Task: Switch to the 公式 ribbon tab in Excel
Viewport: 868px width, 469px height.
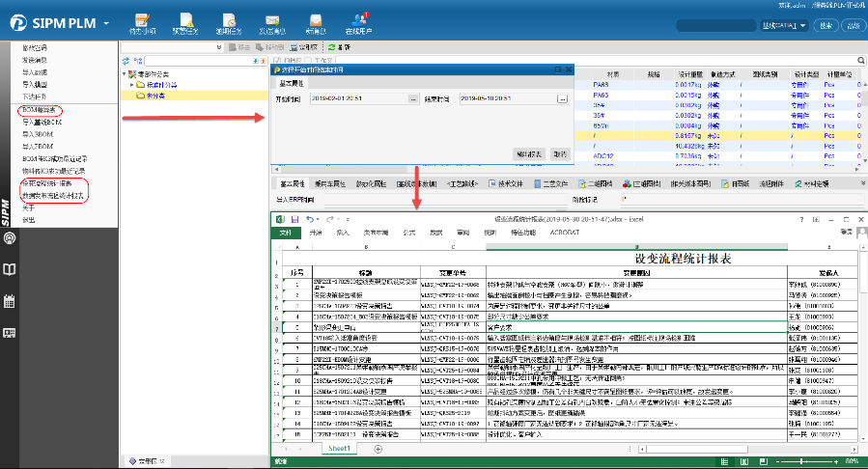Action: tap(408, 233)
